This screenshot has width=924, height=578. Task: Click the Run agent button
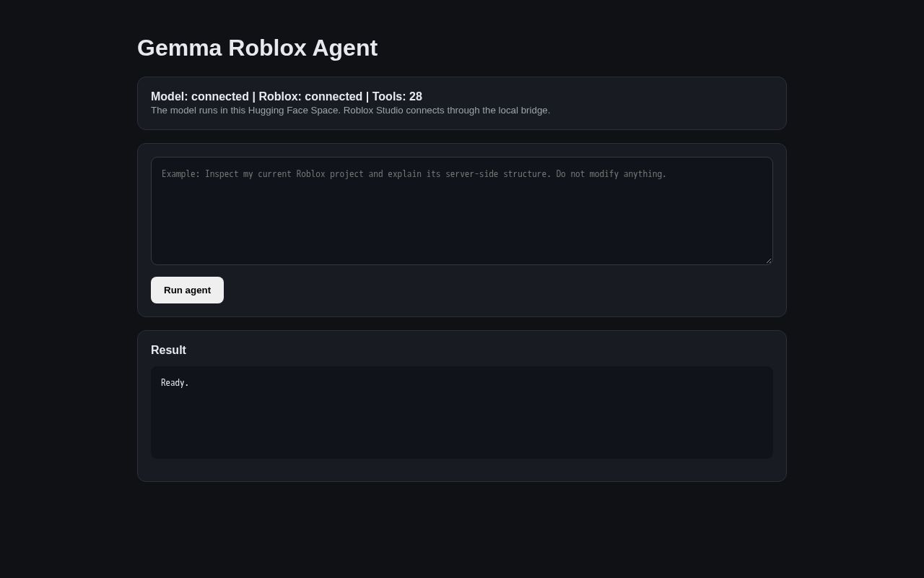(187, 290)
